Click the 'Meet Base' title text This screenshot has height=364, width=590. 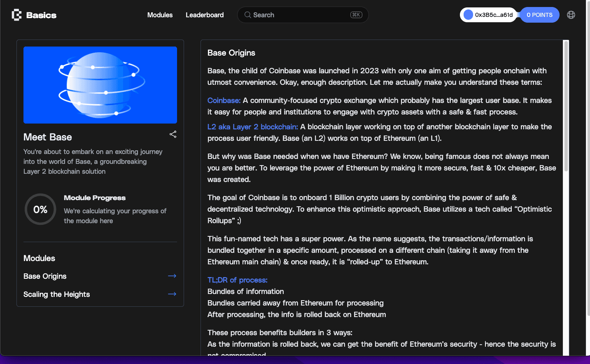click(x=48, y=137)
